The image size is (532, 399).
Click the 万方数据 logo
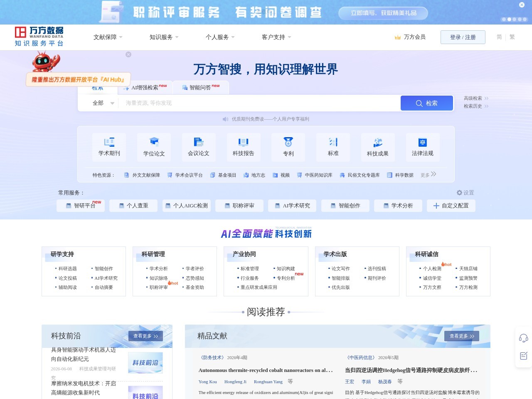tap(39, 37)
